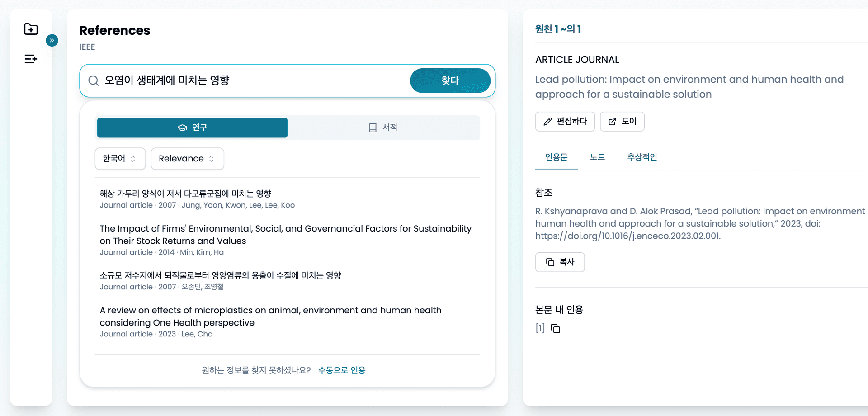Click the 2023 · Lee, Cha line
Viewport: 868px width, 416px height.
tap(156, 334)
